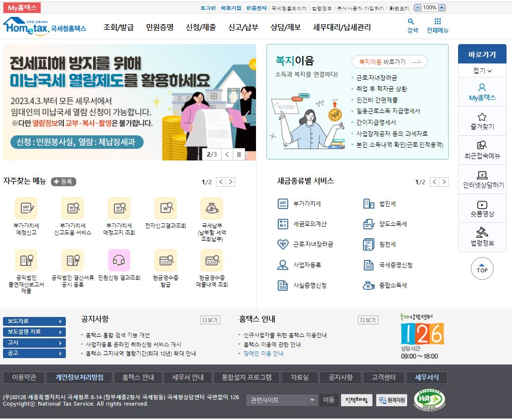
Task: Open 인터넷상담하기 in the sidebar
Action: [x=482, y=174]
